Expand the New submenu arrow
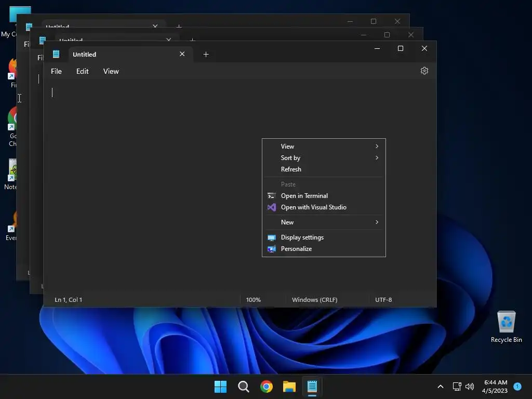532x399 pixels. (x=377, y=222)
